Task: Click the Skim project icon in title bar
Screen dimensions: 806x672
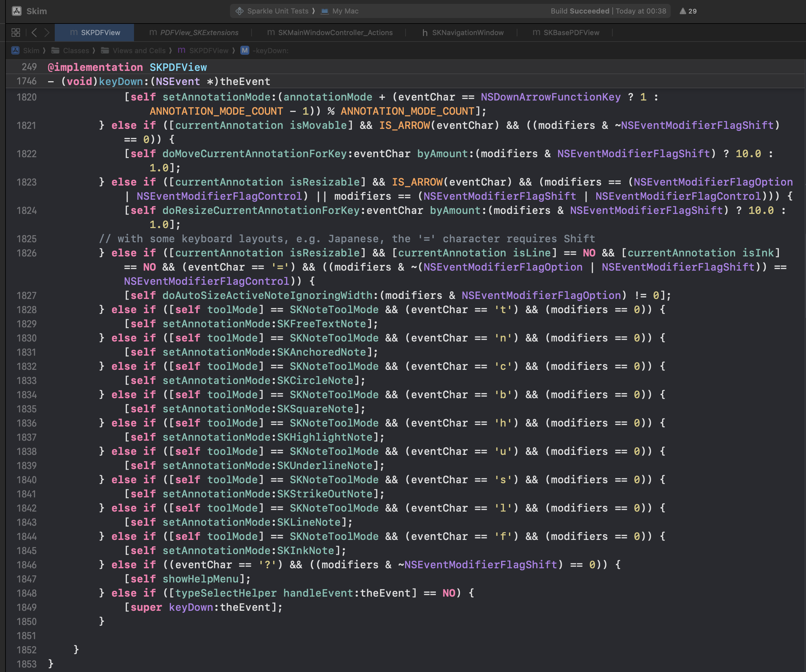Action: [x=16, y=11]
